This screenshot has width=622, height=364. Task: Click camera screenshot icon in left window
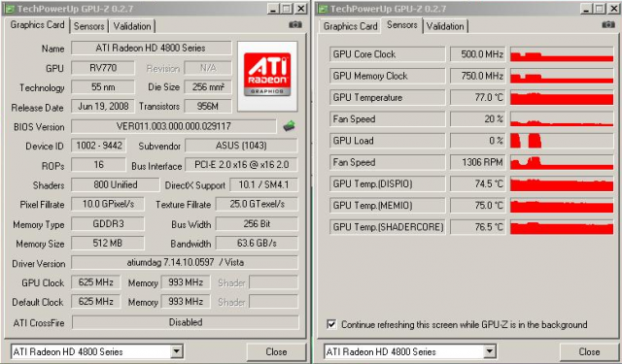coord(295,25)
